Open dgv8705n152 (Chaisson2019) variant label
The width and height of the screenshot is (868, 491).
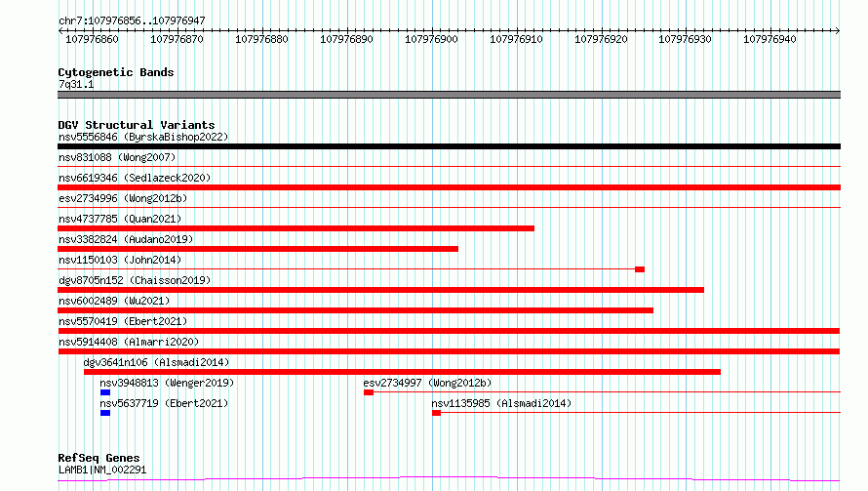coord(135,280)
